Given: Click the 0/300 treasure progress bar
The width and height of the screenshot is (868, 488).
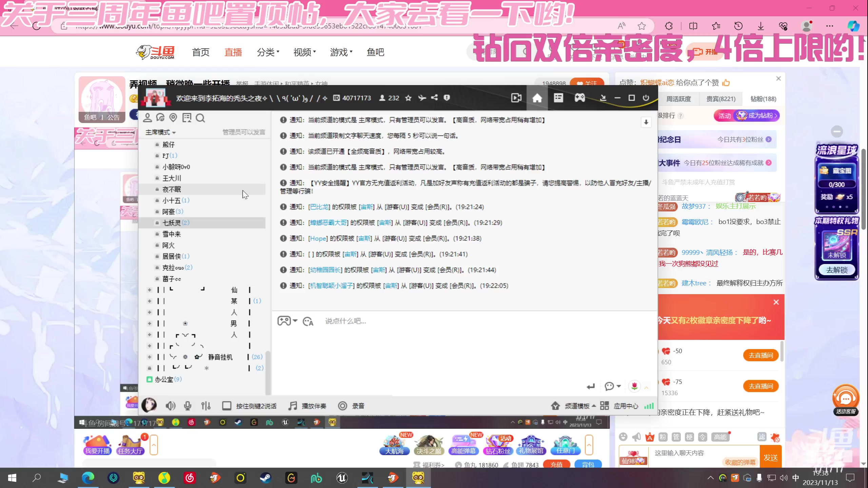Looking at the screenshot, I should (837, 184).
